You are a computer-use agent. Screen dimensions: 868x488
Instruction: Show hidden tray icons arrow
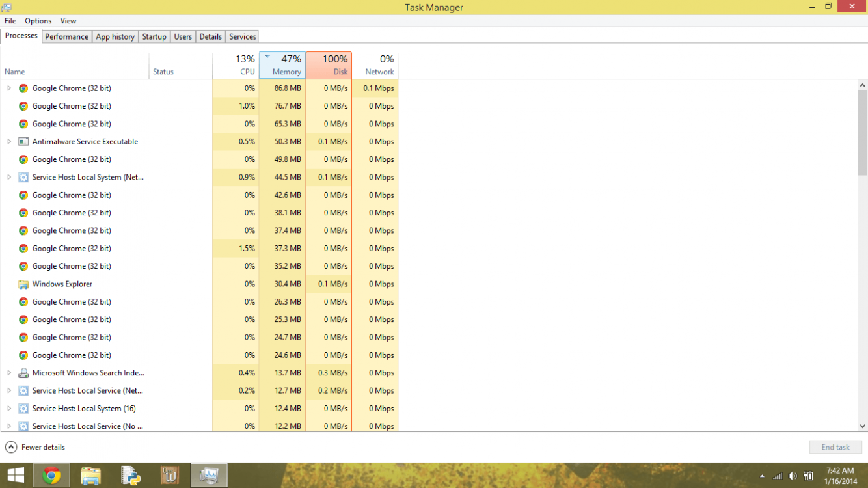coord(762,476)
